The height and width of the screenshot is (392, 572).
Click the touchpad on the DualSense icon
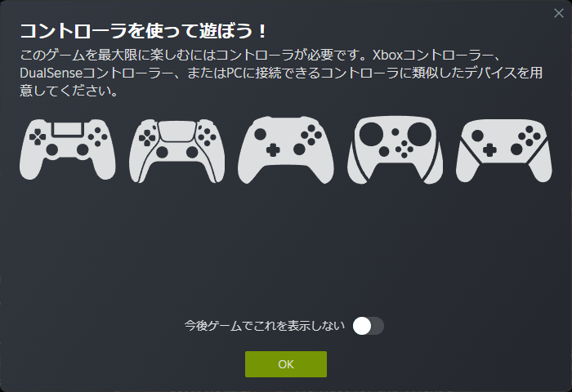pyautogui.click(x=177, y=131)
